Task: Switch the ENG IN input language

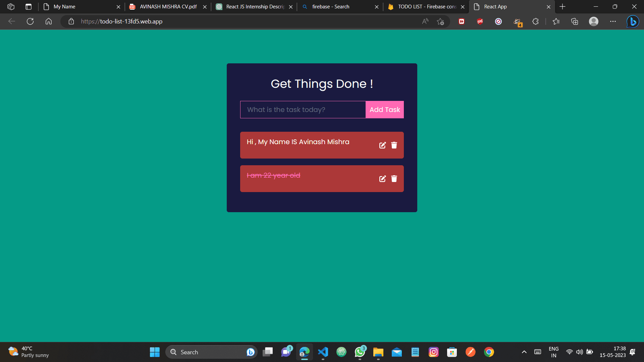Action: [553, 352]
